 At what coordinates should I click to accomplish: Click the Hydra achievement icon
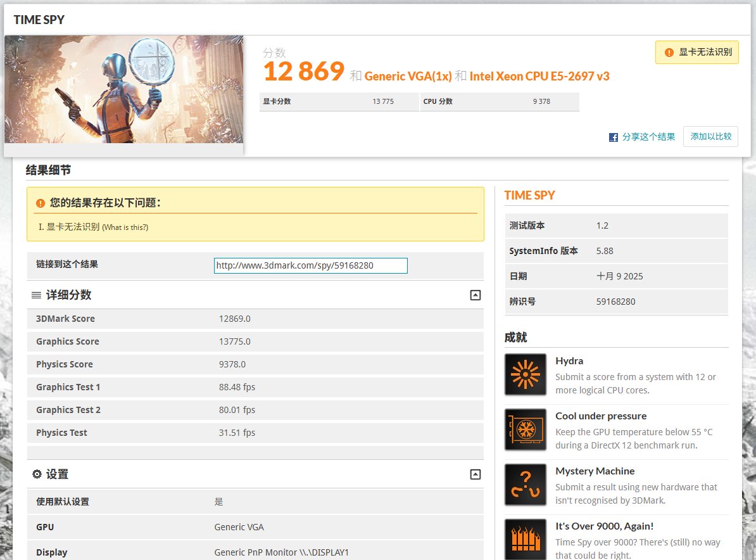526,374
